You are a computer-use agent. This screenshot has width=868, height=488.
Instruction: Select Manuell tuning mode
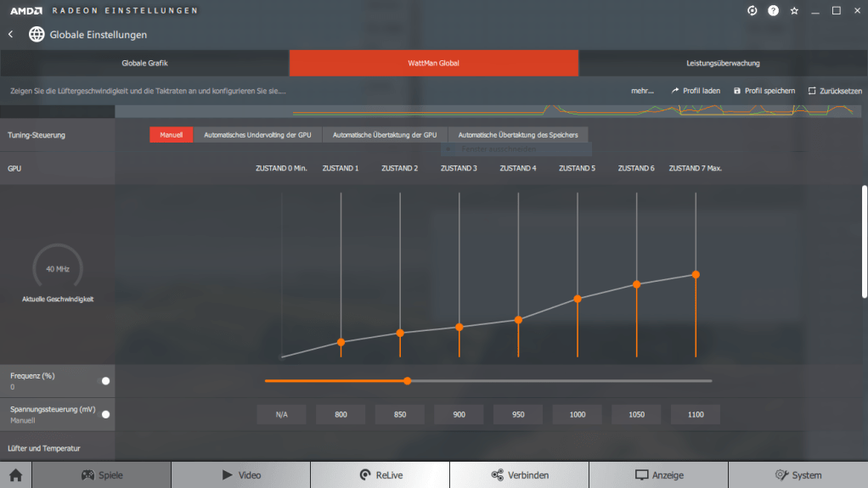click(x=171, y=135)
